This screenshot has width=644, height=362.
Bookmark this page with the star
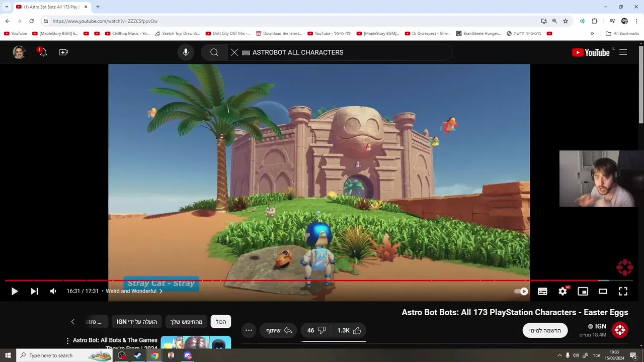[566, 21]
